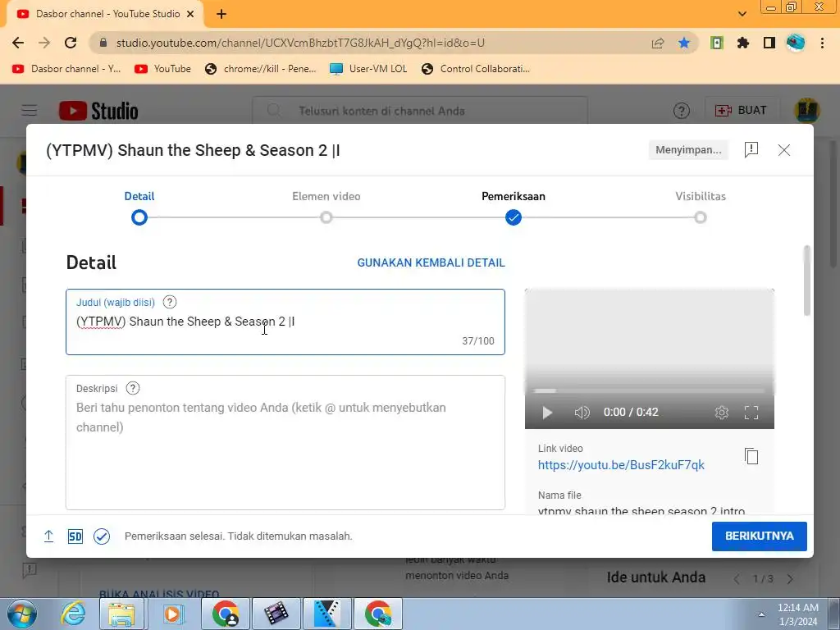Viewport: 840px width, 630px height.
Task: Open the Extensions puzzle icon
Action: click(x=743, y=43)
